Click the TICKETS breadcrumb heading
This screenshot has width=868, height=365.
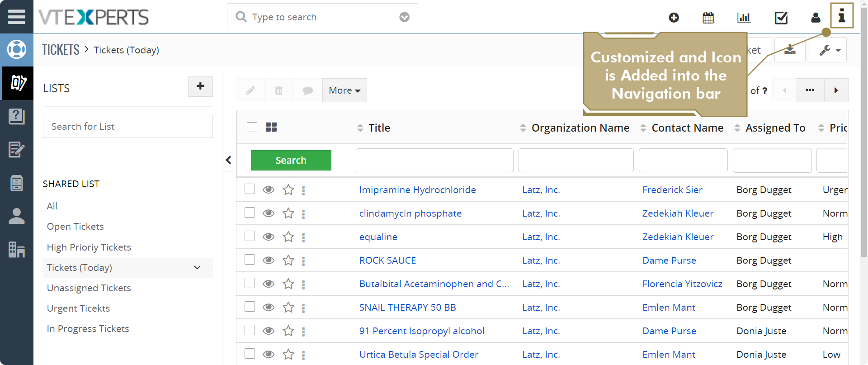pos(61,50)
